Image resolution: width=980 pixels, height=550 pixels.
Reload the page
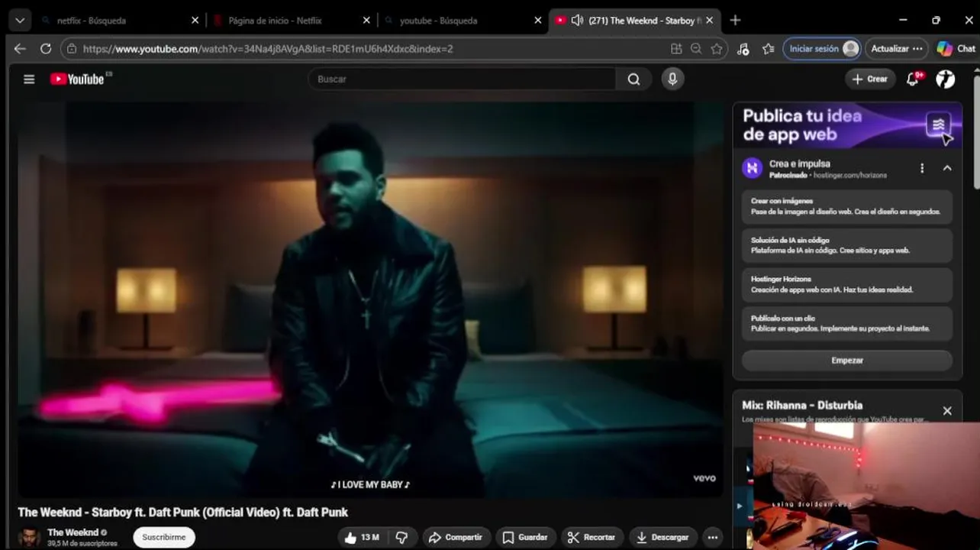click(46, 48)
